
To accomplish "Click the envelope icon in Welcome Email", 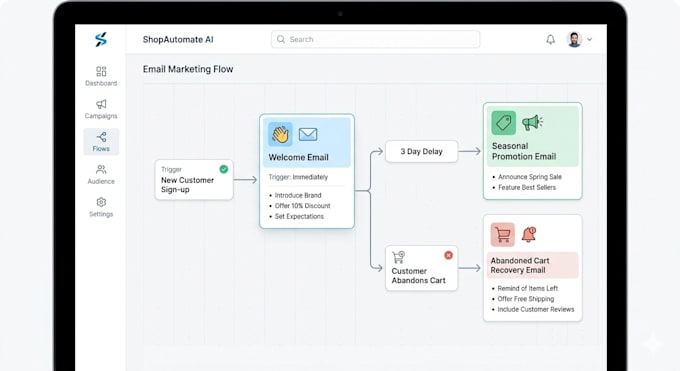I will pos(308,135).
